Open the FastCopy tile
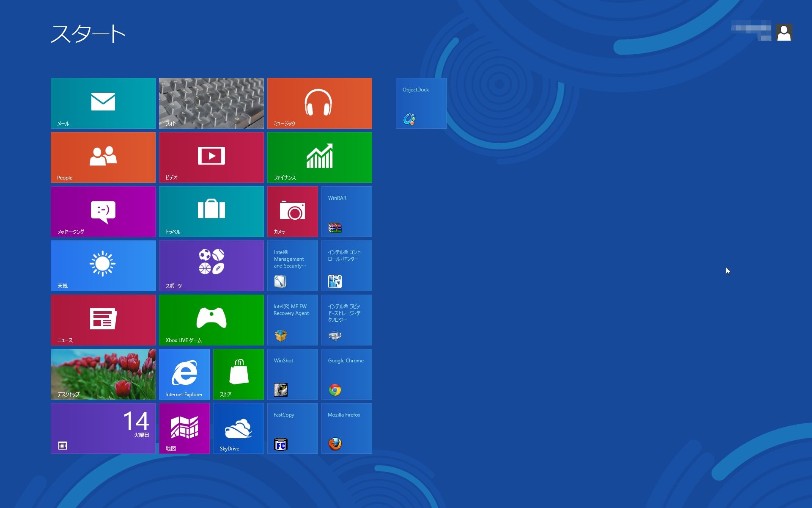812x508 pixels. click(292, 428)
